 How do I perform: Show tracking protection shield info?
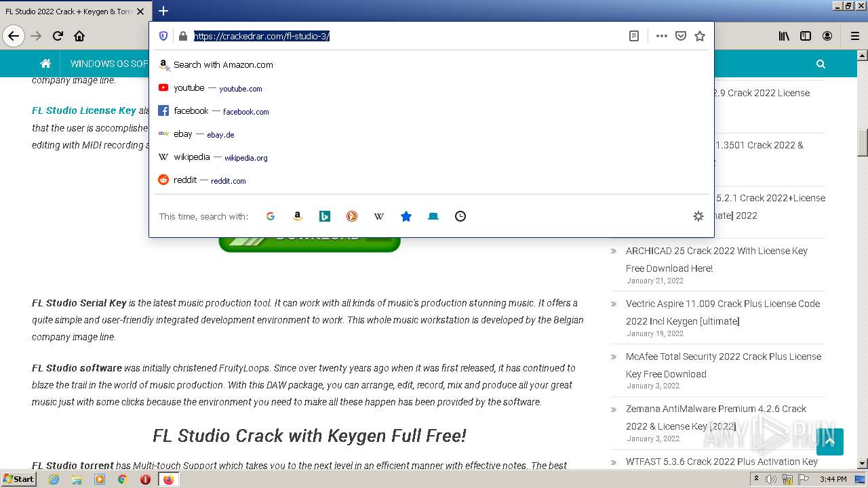pos(163,36)
